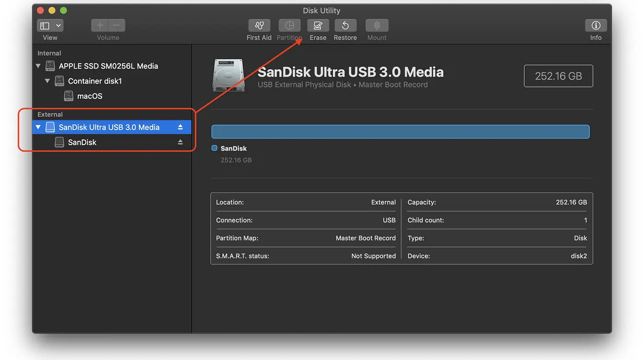Click the External sidebar section header

click(50, 115)
